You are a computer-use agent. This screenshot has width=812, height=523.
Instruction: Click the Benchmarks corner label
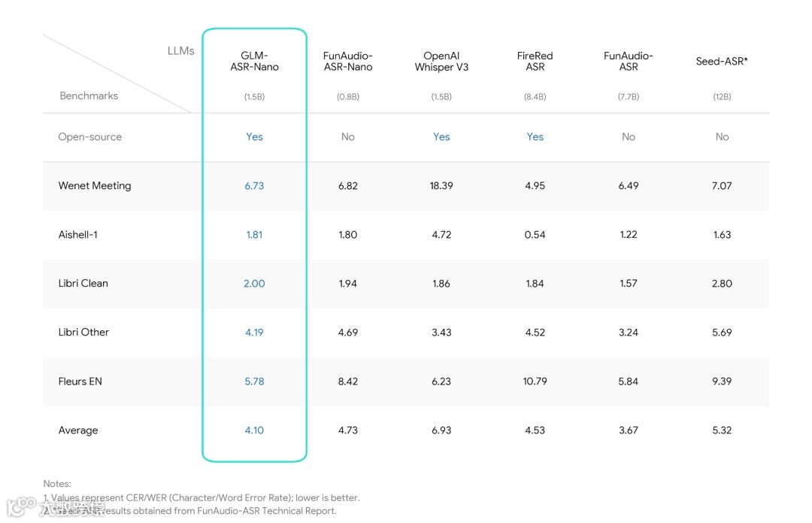pos(89,96)
